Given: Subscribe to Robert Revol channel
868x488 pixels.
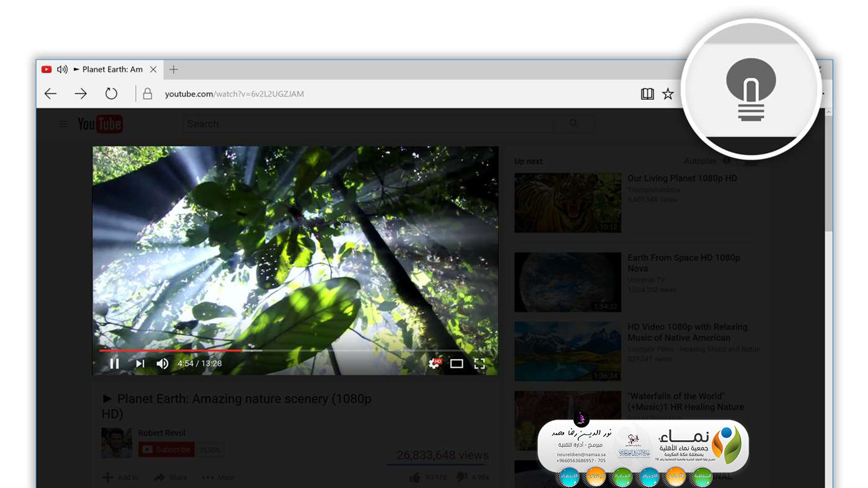Looking at the screenshot, I should click(166, 450).
